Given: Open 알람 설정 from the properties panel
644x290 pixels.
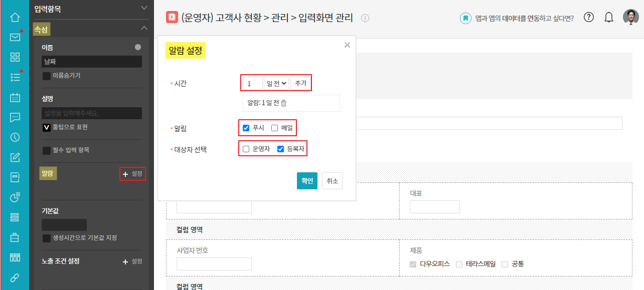Looking at the screenshot, I should 133,174.
